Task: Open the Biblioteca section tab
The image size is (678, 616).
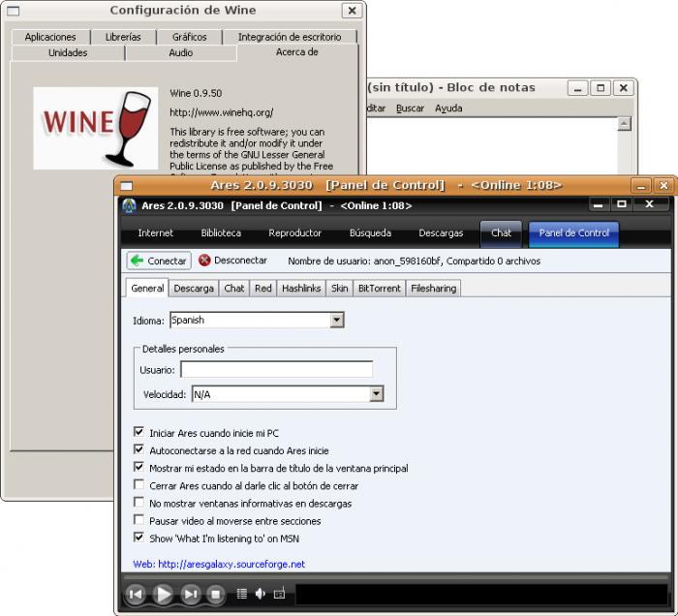Action: pyautogui.click(x=221, y=233)
